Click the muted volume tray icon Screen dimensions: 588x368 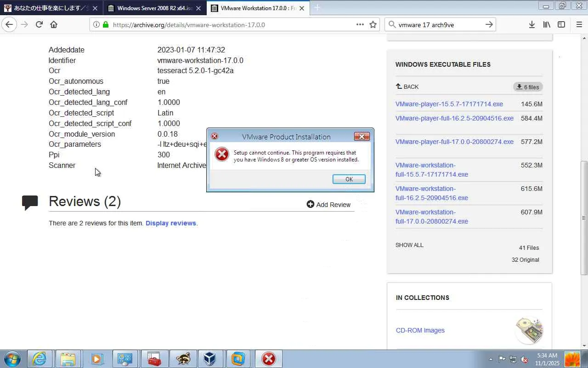click(524, 360)
